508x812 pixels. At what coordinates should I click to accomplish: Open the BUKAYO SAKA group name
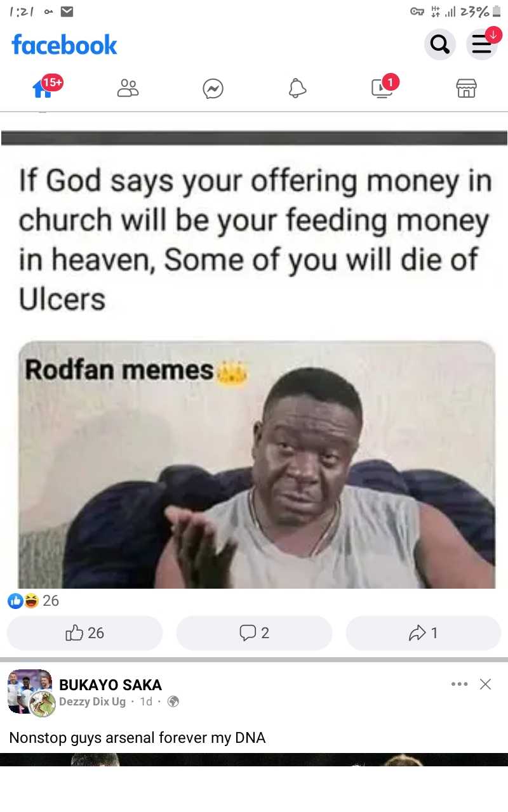(110, 685)
